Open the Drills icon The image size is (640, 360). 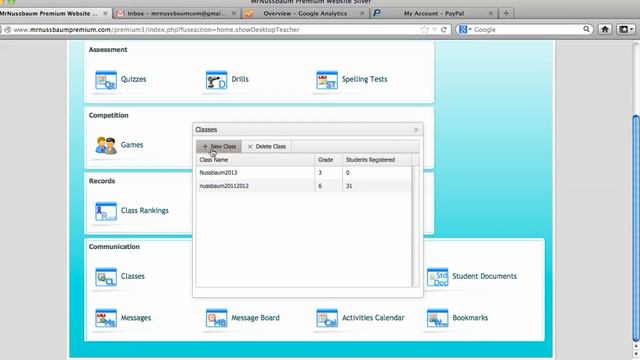point(216,80)
